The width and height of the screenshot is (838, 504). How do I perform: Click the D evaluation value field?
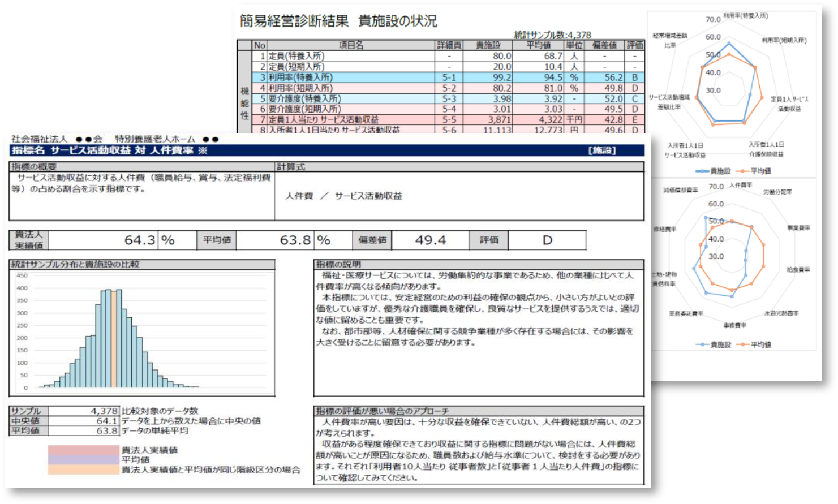547,240
